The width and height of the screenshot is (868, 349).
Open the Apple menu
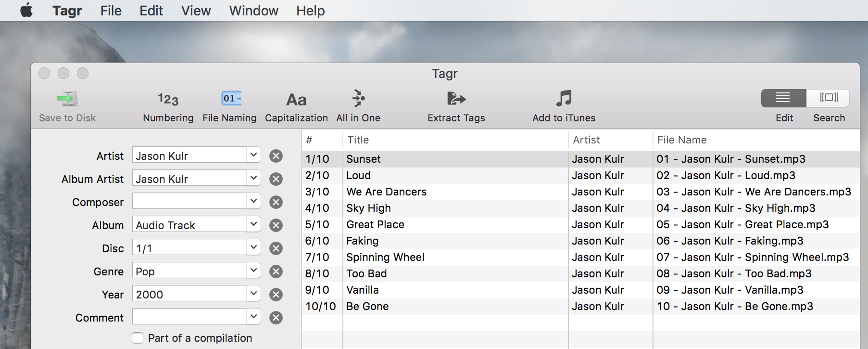tap(26, 10)
